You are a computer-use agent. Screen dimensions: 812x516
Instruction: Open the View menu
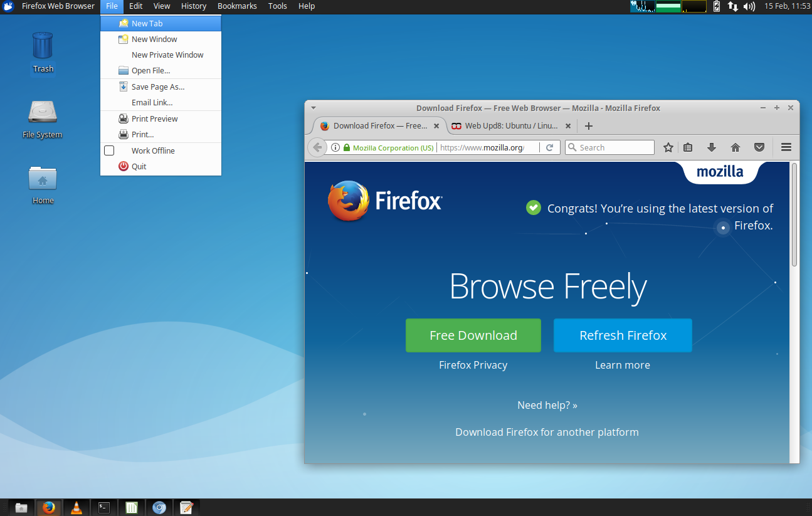[162, 6]
